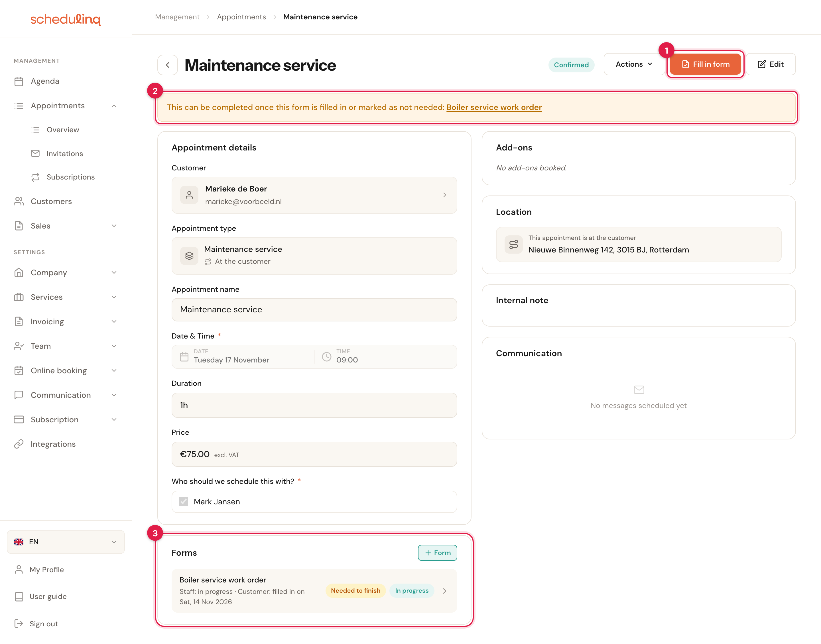Click the layers icon in Appointment type
821x644 pixels.
click(x=189, y=256)
